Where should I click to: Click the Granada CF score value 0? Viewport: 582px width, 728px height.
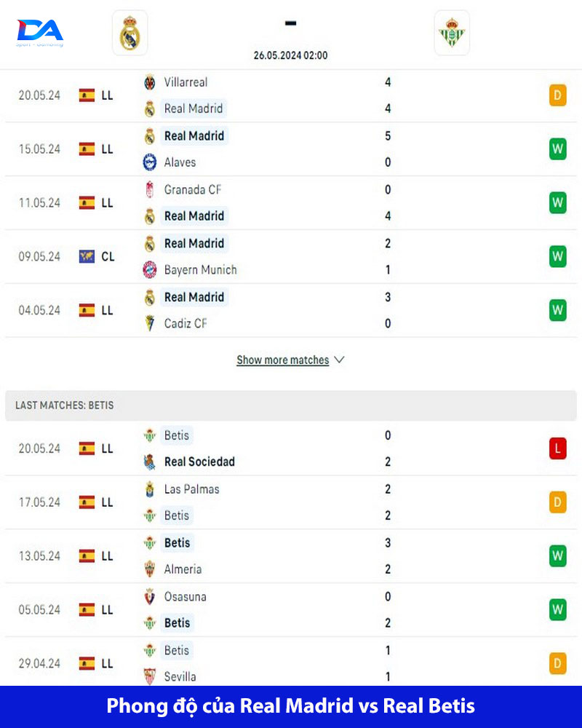pos(387,190)
